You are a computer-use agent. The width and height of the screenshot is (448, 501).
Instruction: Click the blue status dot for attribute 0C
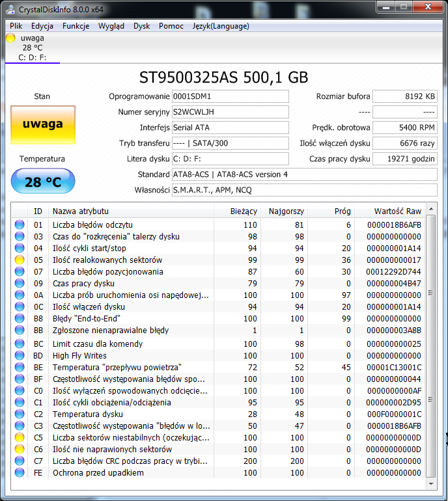pyautogui.click(x=20, y=306)
